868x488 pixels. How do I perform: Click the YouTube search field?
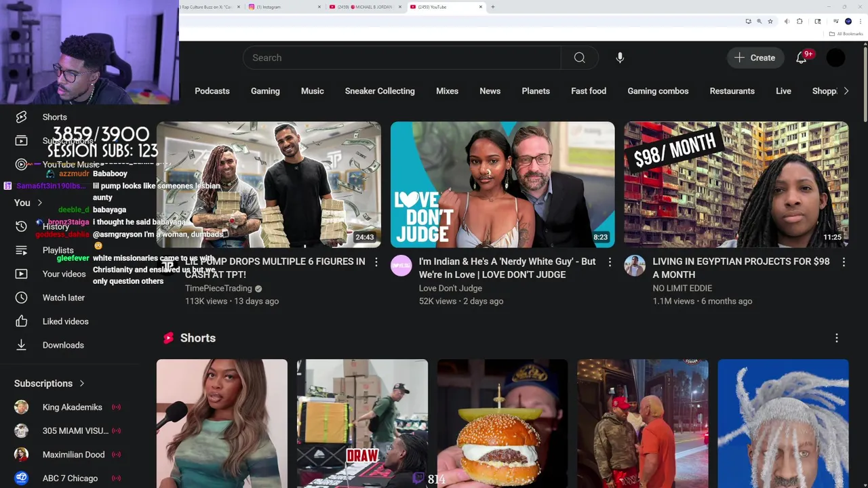[x=402, y=58]
